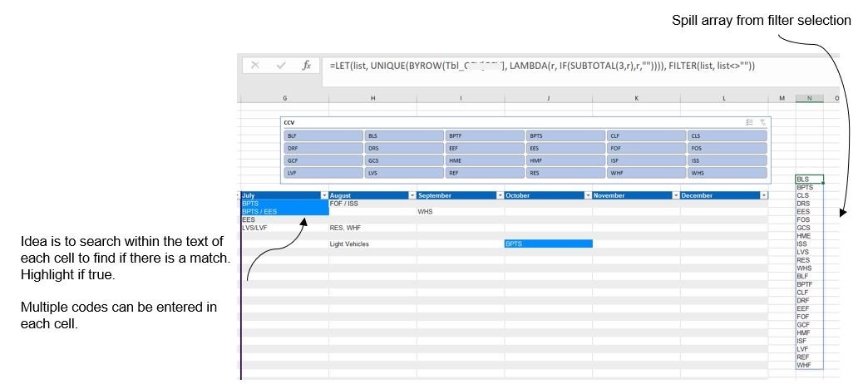The height and width of the screenshot is (384, 868).
Task: Select the FOS slicer button
Action: coord(727,148)
